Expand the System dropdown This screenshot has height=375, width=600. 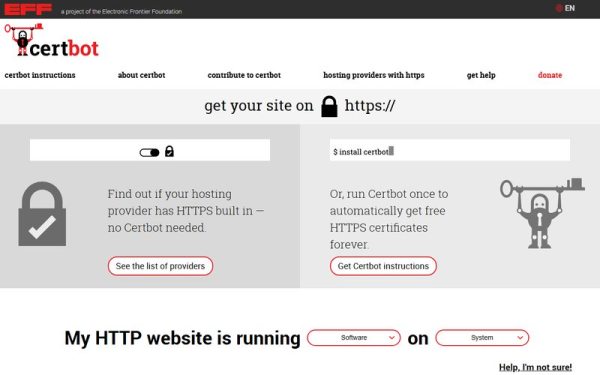(482, 338)
